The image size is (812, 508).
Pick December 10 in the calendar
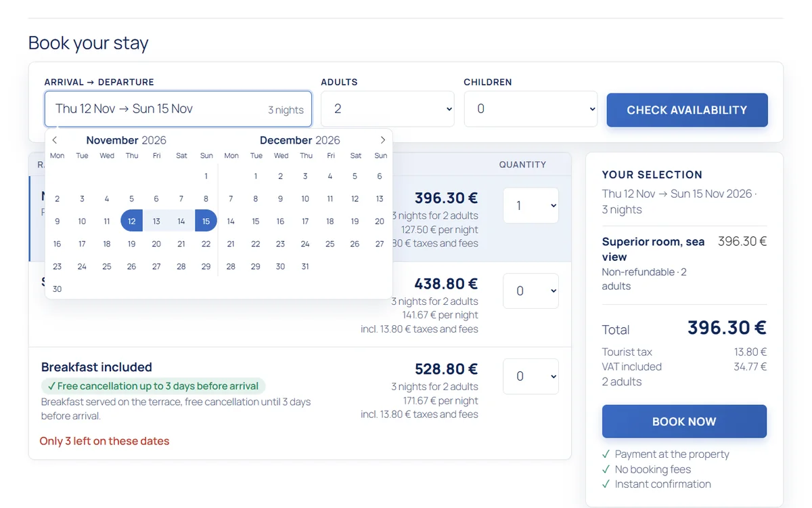click(305, 198)
